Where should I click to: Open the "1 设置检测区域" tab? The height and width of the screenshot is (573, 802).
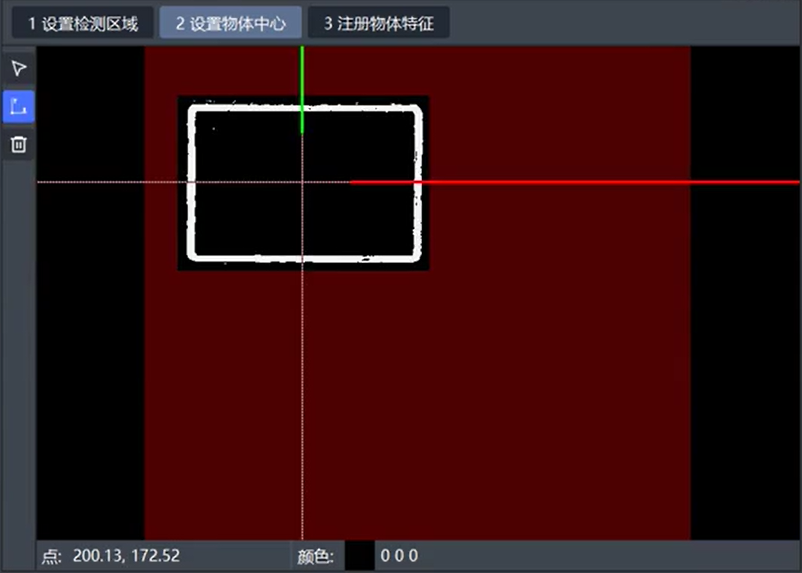click(x=83, y=23)
